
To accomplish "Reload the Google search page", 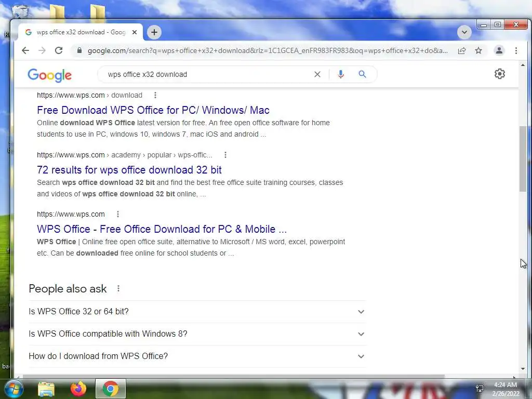I will [59, 50].
